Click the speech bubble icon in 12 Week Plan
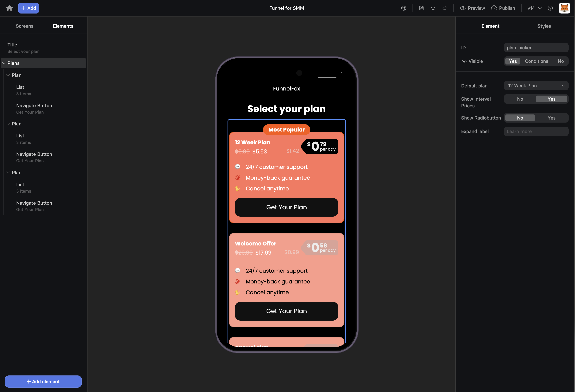 [x=237, y=167]
